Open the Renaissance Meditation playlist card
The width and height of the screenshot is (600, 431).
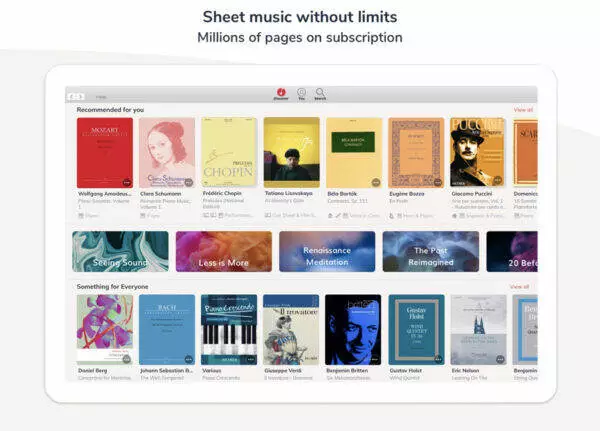[327, 251]
